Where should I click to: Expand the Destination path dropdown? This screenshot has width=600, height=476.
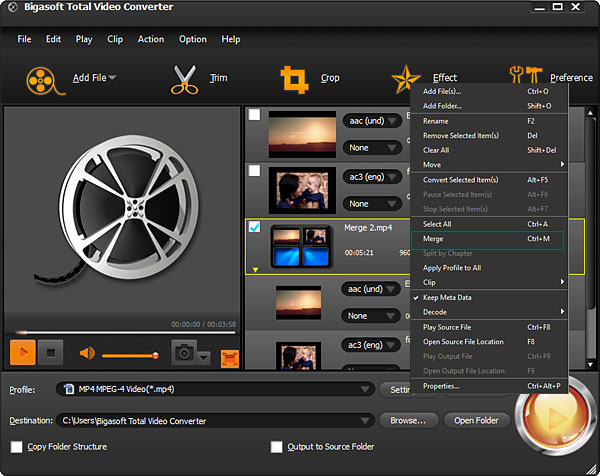365,421
